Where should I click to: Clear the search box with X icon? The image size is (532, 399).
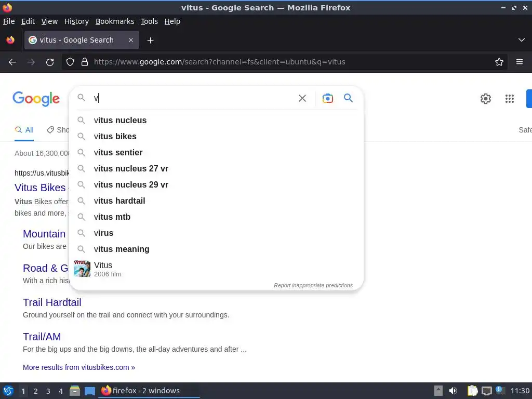302,98
